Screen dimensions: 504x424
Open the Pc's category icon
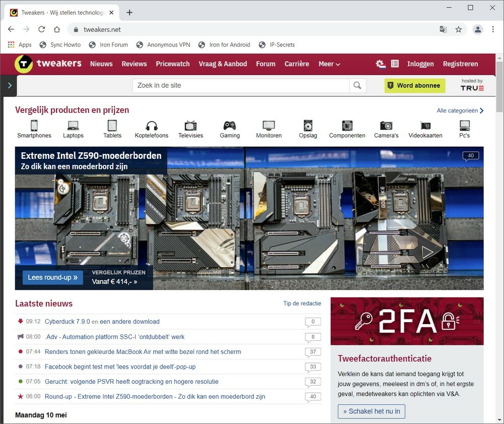point(465,126)
